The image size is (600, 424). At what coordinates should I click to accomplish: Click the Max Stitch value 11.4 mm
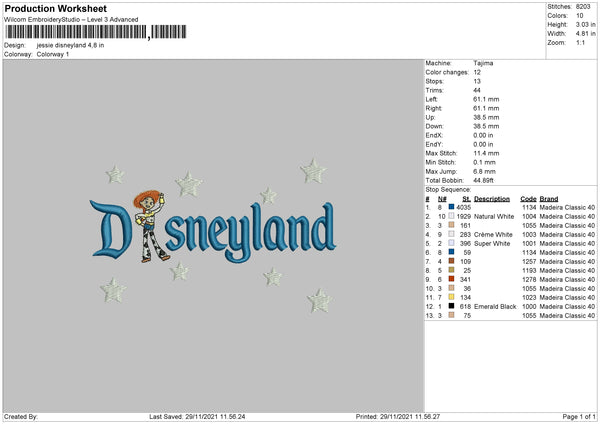click(486, 153)
